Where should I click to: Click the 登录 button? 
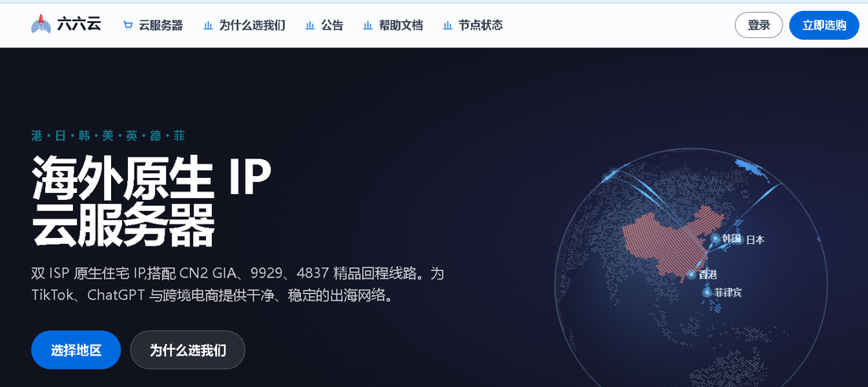[759, 25]
